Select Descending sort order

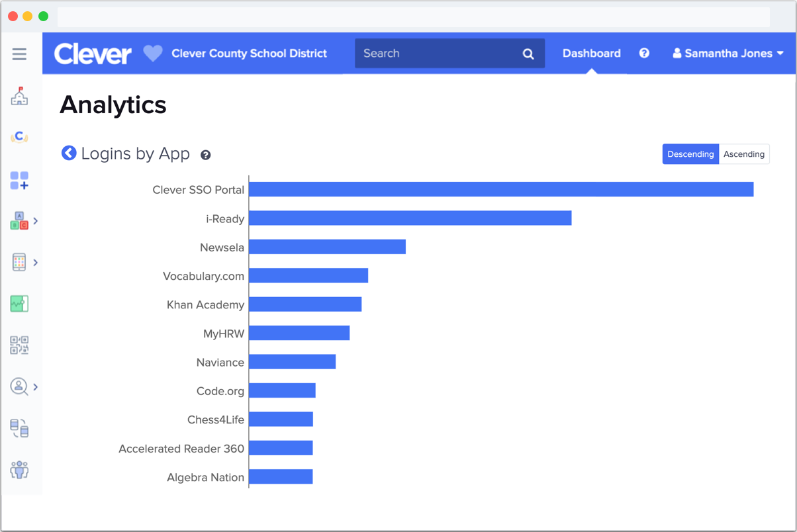[690, 154]
